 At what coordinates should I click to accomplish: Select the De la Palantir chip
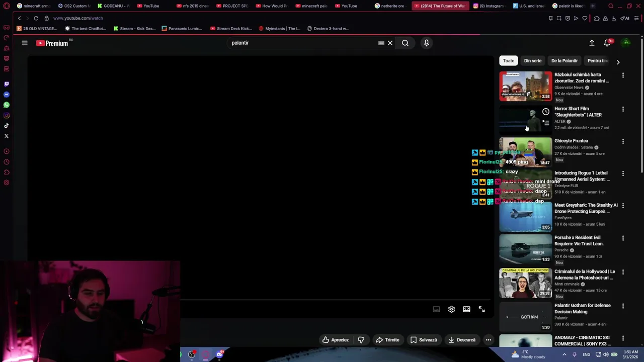565,61
